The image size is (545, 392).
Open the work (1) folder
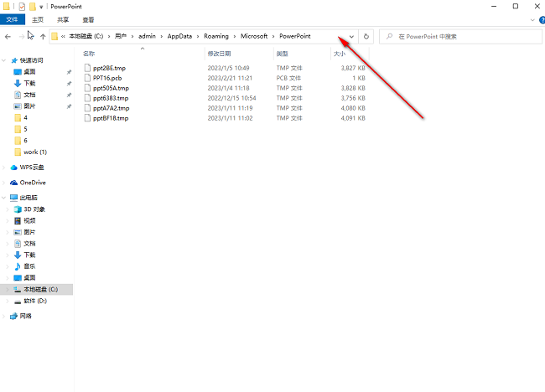coord(35,152)
